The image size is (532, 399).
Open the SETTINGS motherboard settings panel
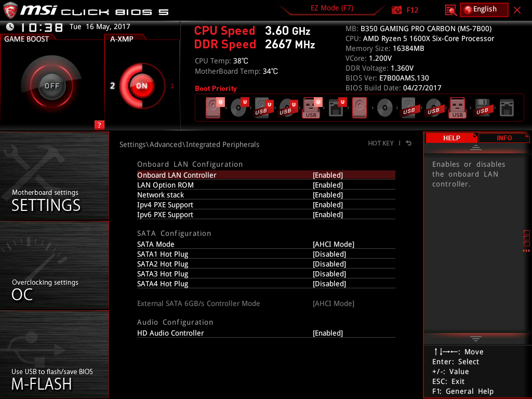pyautogui.click(x=54, y=176)
